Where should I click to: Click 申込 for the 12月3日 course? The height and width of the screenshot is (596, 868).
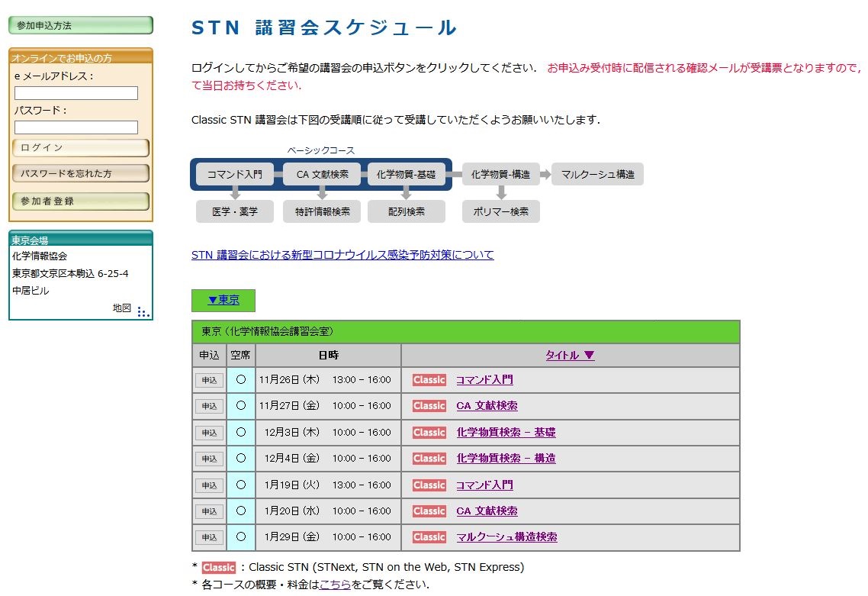click(209, 433)
